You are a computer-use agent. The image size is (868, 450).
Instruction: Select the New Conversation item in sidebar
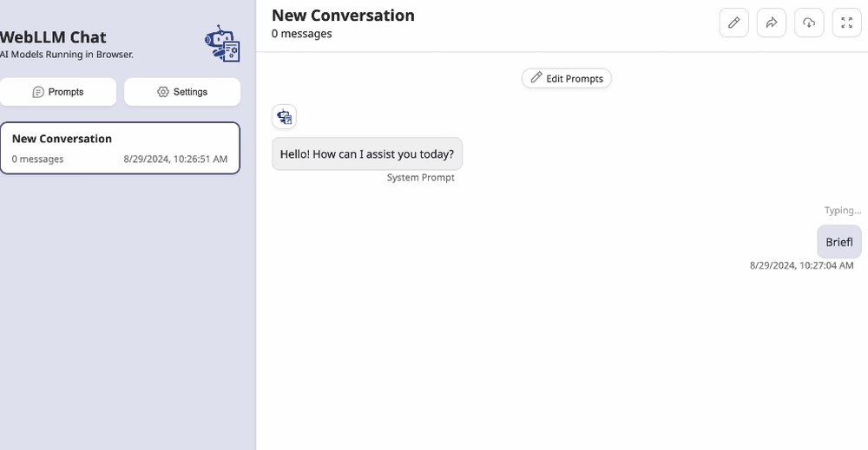(120, 148)
